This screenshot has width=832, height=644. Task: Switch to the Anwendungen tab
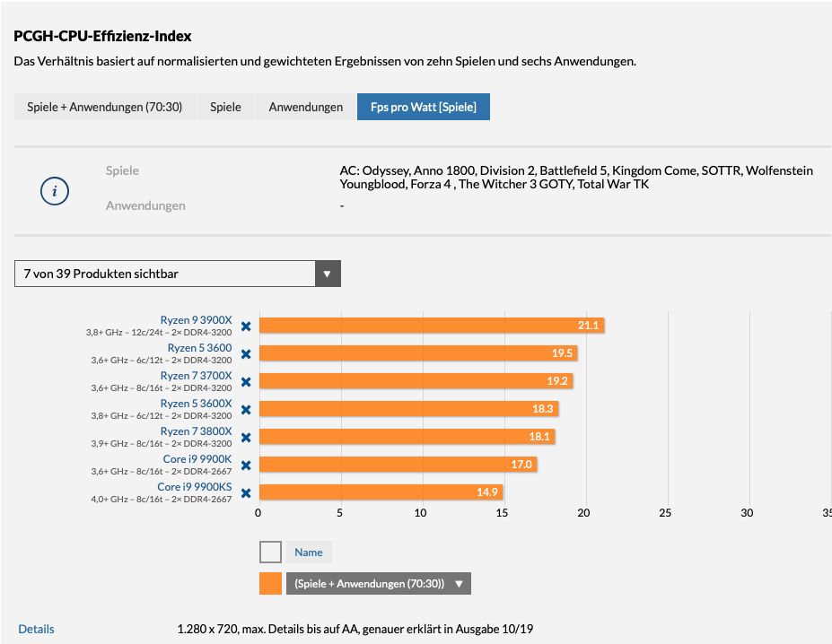click(x=306, y=107)
